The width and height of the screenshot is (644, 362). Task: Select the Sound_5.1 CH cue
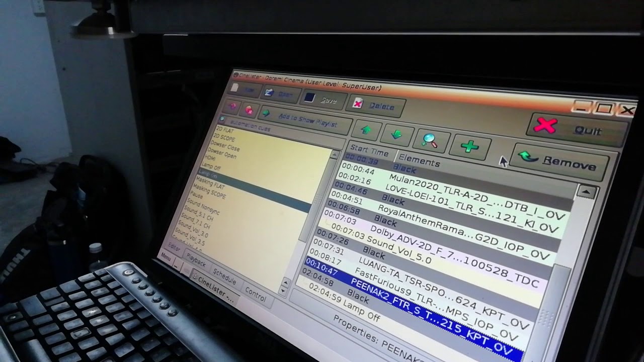198,214
